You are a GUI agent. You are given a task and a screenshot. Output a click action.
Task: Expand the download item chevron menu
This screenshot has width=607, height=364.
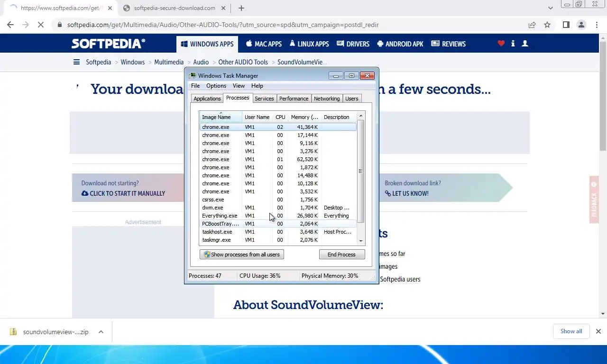tap(101, 332)
